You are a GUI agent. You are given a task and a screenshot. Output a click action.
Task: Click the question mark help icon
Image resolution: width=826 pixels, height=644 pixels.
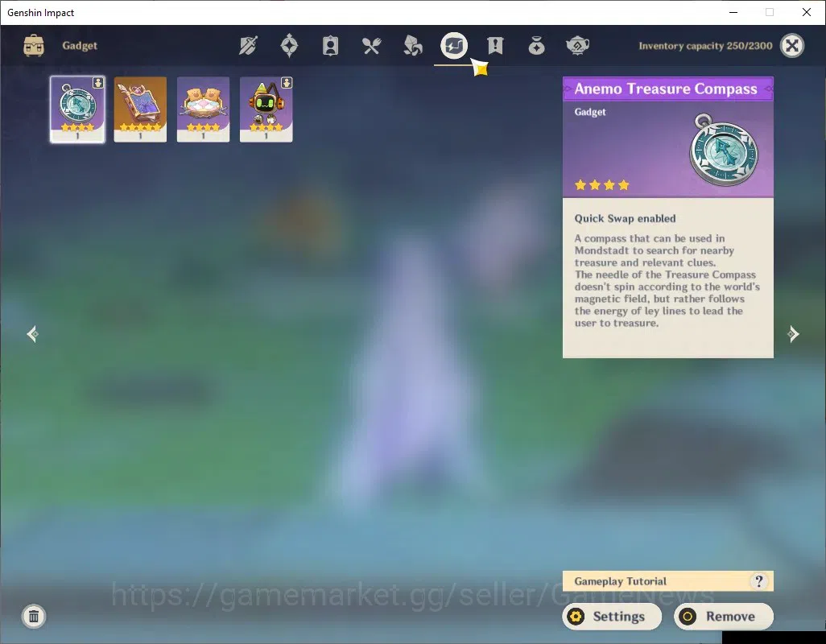click(758, 581)
